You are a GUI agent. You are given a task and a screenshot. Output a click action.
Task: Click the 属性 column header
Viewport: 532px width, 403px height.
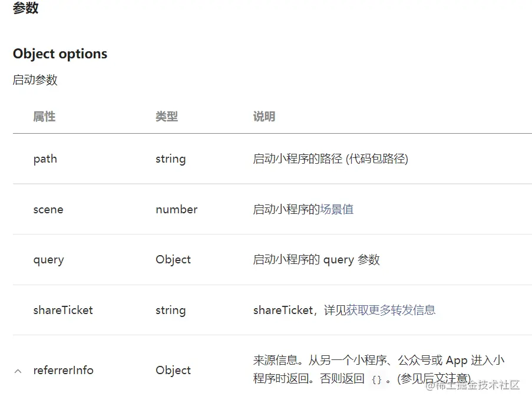(44, 117)
